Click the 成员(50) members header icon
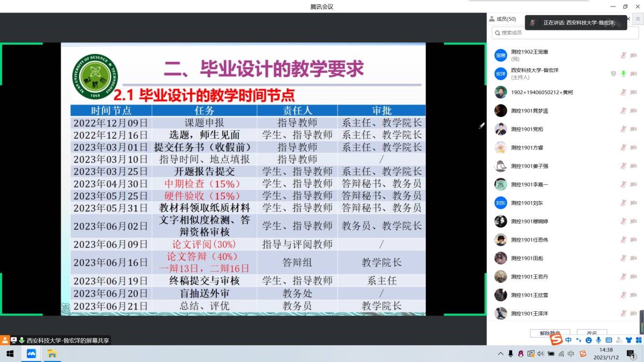Viewport: 644px width, 362px height. 492,19
